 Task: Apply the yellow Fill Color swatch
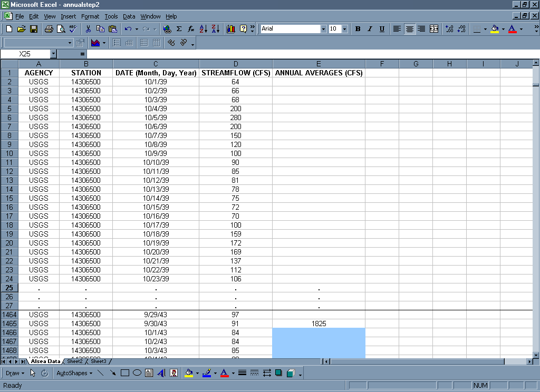click(494, 29)
